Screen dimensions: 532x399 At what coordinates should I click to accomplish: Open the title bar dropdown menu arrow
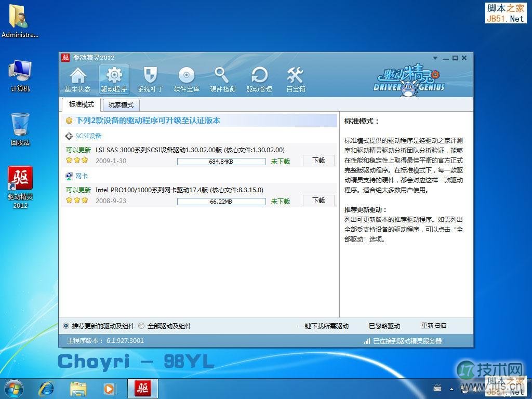coord(436,58)
